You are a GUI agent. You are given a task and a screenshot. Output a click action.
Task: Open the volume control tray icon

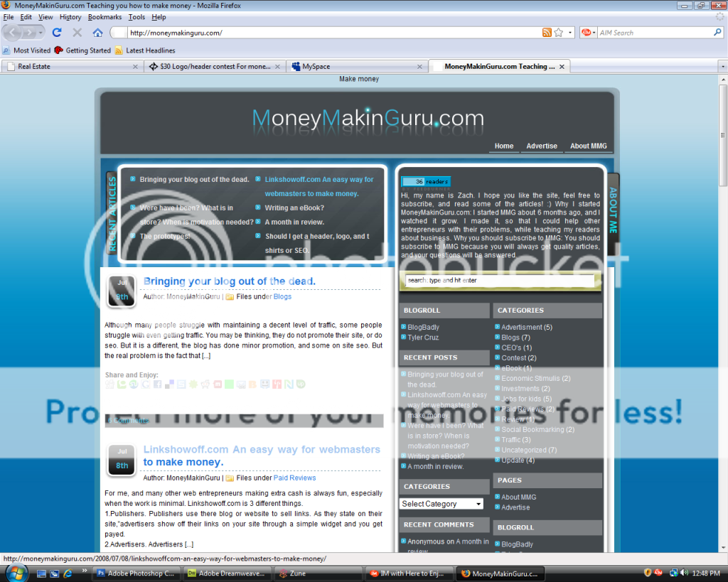click(x=684, y=573)
